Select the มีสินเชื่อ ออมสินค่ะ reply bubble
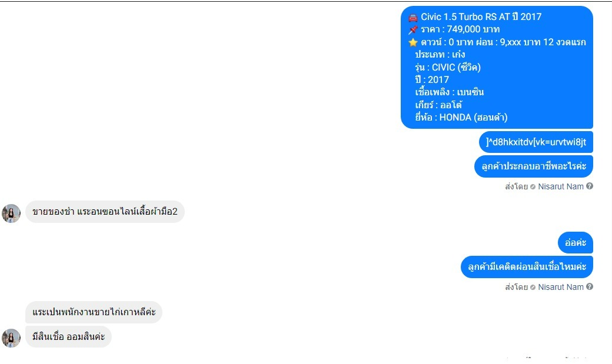This screenshot has height=364, width=612. [68, 337]
